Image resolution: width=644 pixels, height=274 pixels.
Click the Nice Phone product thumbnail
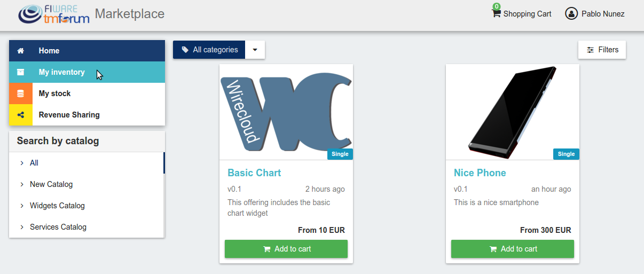click(513, 112)
